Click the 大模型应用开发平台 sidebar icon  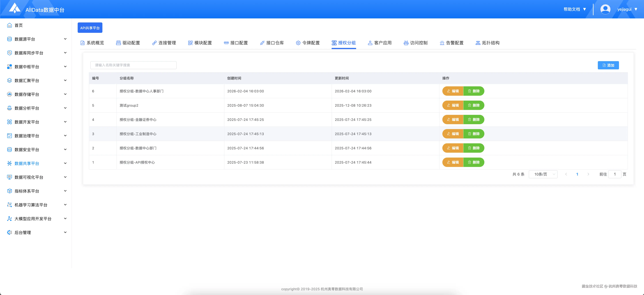pyautogui.click(x=9, y=219)
